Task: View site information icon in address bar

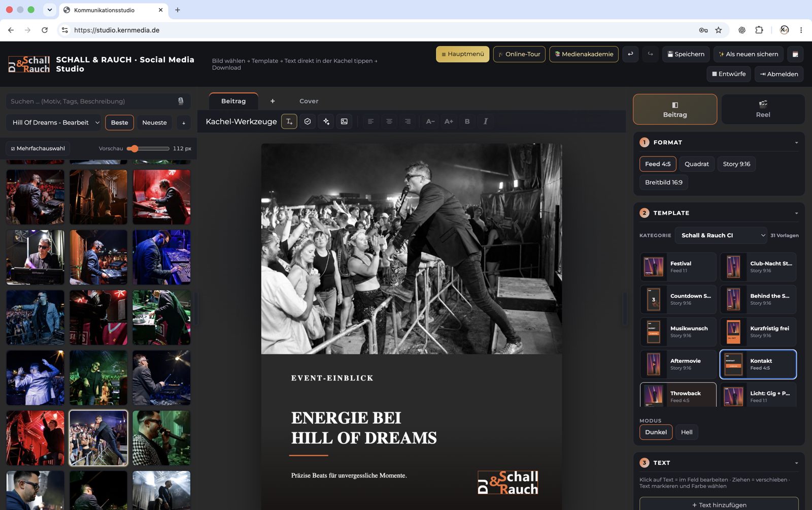Action: [64, 30]
